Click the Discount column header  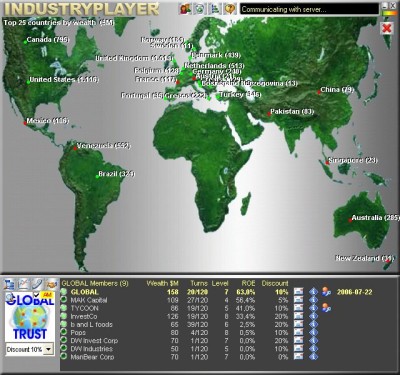[x=275, y=283]
